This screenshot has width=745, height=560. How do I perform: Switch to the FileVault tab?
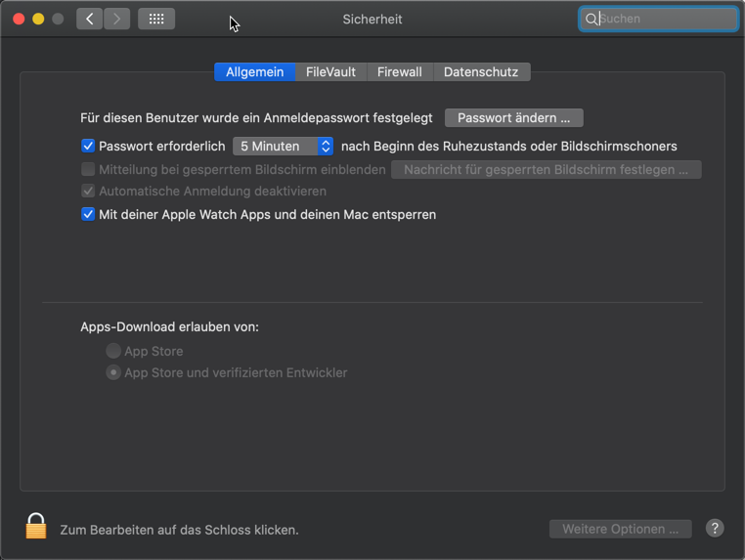click(x=330, y=71)
